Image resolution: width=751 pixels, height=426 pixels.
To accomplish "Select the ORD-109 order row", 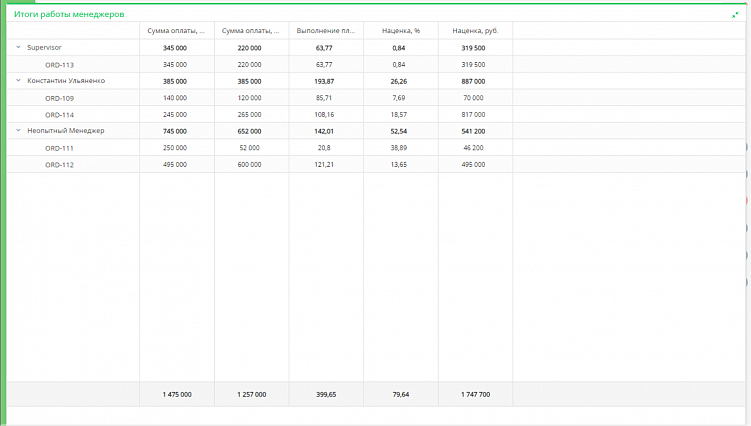I will (x=60, y=98).
